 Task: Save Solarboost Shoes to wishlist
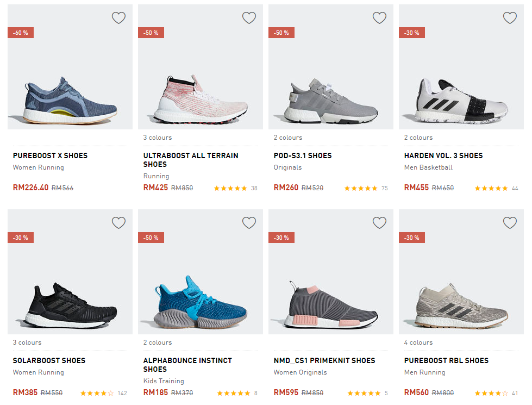pyautogui.click(x=118, y=223)
